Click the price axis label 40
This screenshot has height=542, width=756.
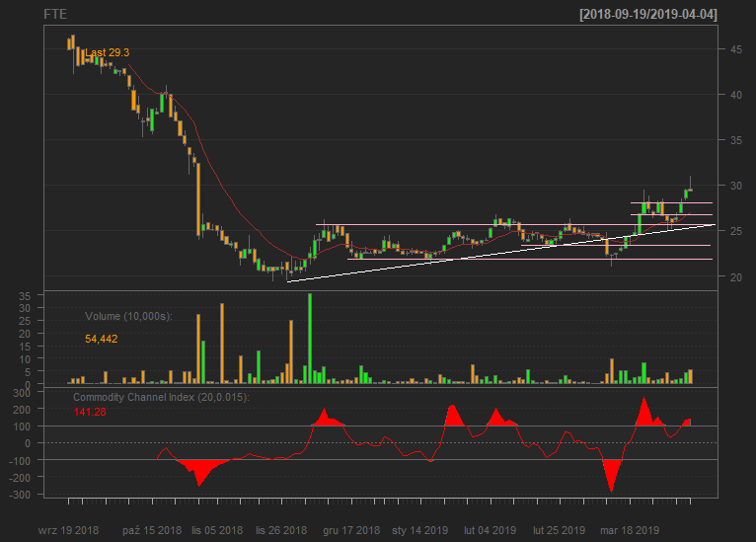(x=735, y=95)
